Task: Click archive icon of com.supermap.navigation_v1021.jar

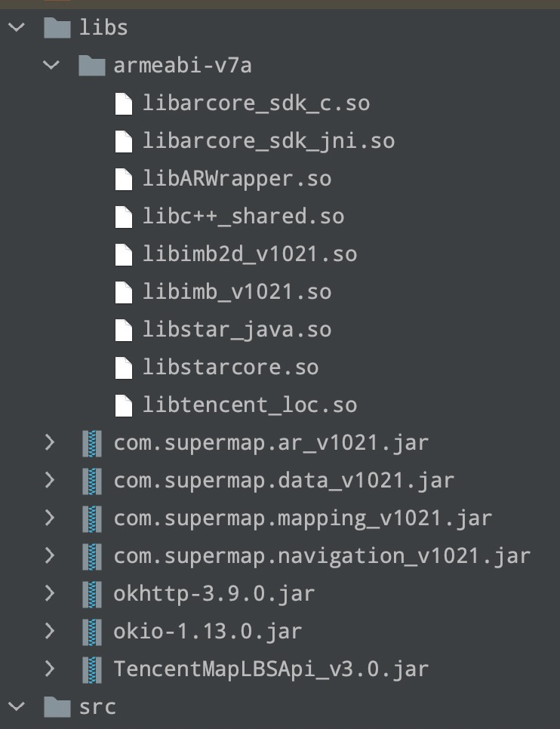Action: click(x=92, y=556)
